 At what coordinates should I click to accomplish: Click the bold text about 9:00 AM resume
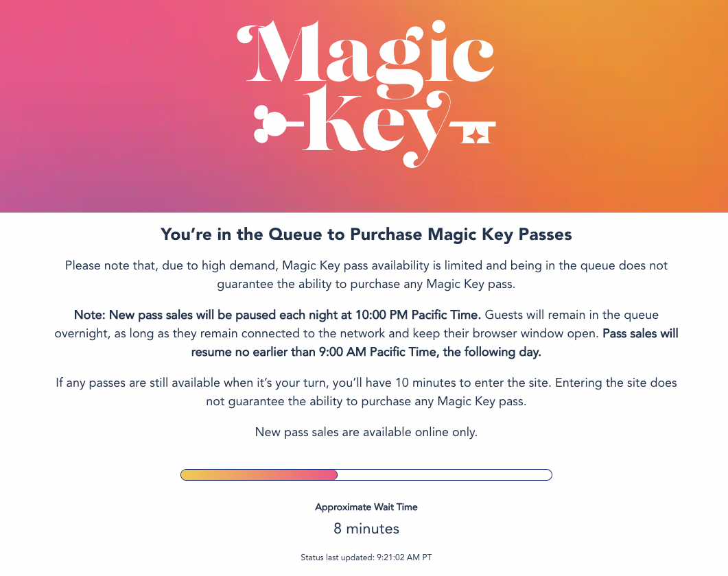pos(366,352)
